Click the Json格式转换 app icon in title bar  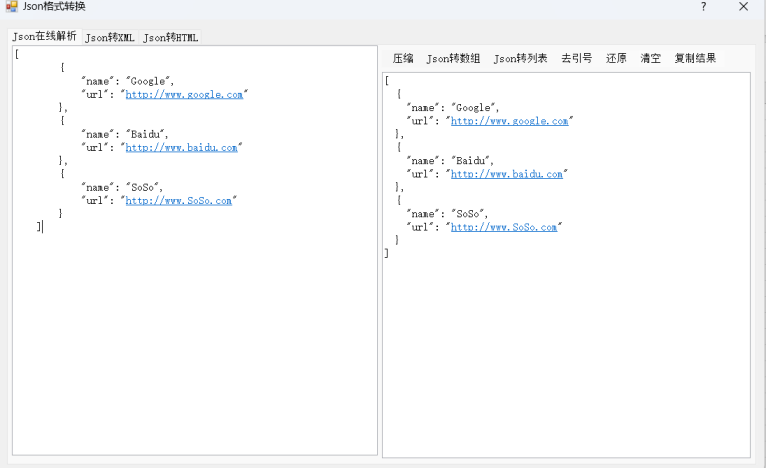pos(11,6)
